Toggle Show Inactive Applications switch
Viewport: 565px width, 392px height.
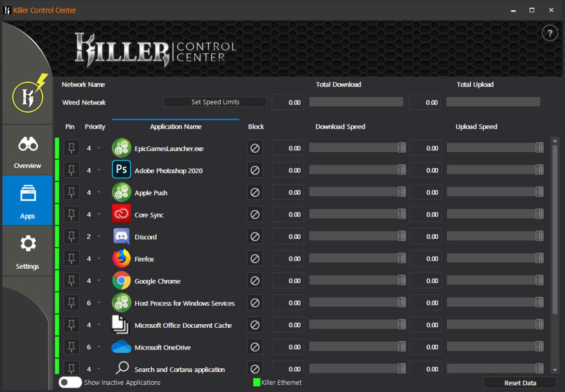click(x=70, y=382)
